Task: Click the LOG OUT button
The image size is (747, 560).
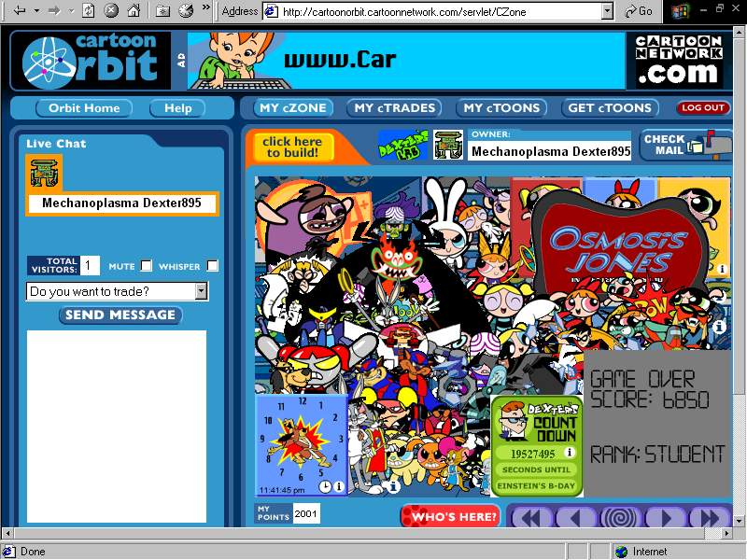Action: click(x=703, y=107)
